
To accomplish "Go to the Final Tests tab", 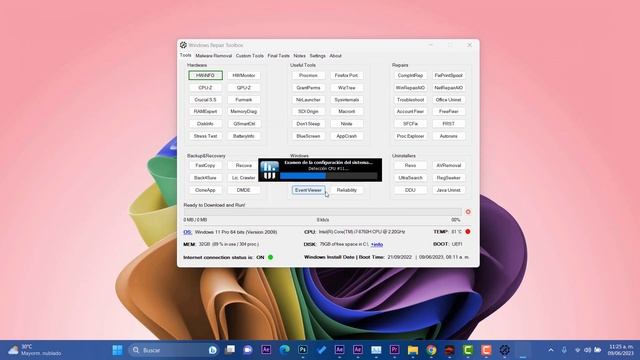I will [278, 56].
